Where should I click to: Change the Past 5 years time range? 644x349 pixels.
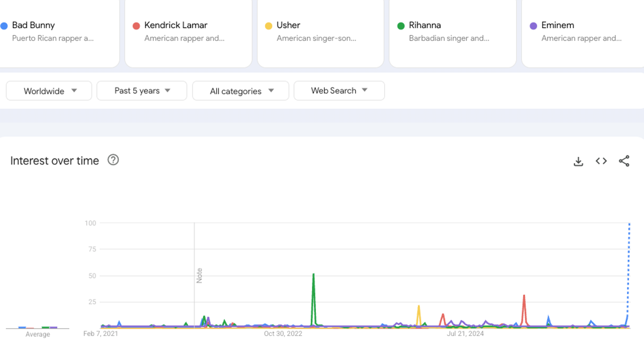click(142, 91)
